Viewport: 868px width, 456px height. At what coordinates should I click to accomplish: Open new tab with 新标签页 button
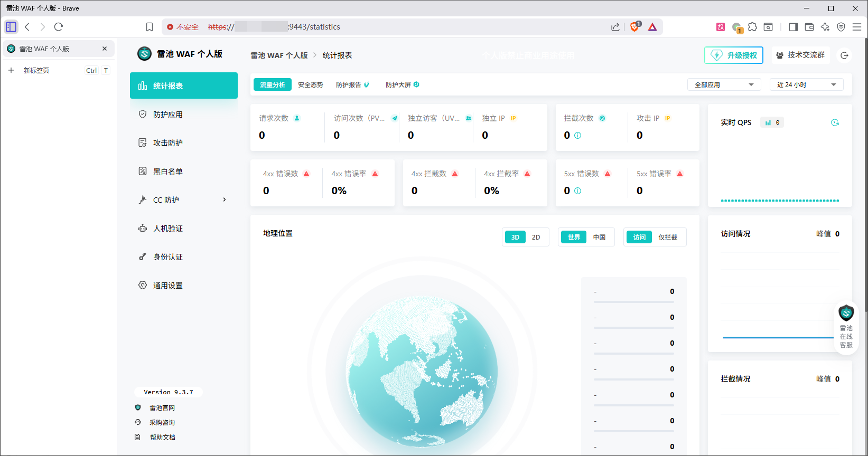tap(58, 70)
